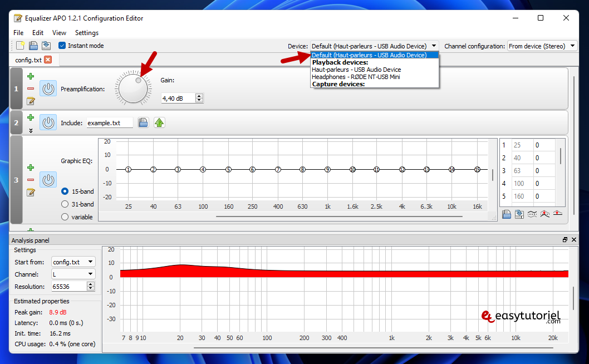This screenshot has width=589, height=364.
Task: Toggle the Instant mode checkbox
Action: (x=62, y=46)
